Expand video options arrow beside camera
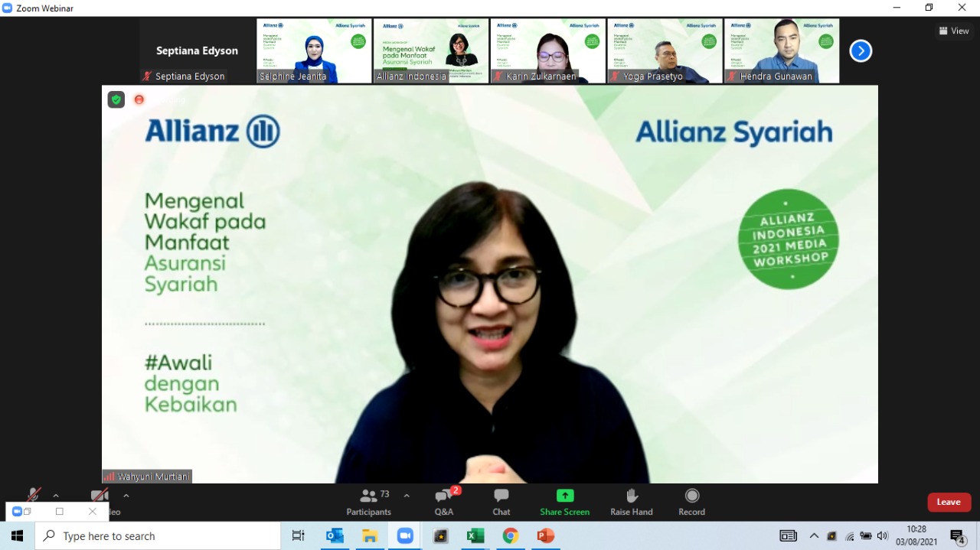The image size is (980, 550). coord(126,496)
